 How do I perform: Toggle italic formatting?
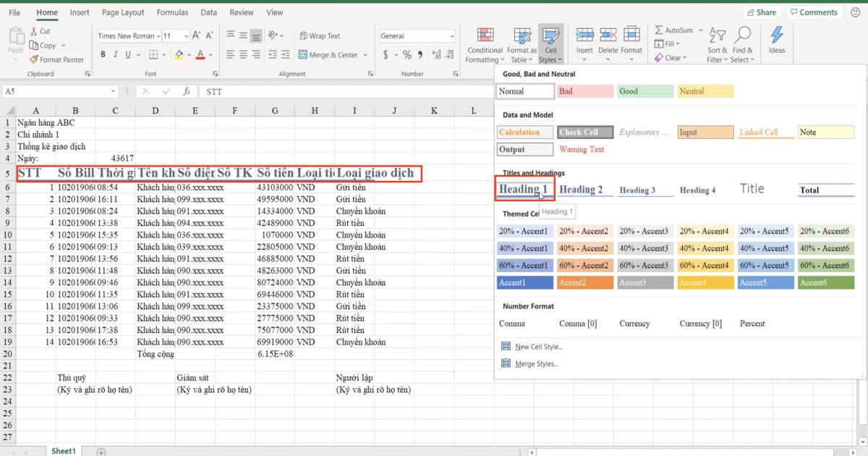point(115,54)
